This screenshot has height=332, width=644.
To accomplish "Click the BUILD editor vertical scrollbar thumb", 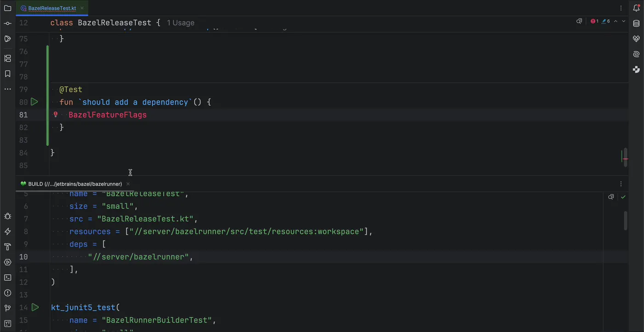I will (x=625, y=221).
